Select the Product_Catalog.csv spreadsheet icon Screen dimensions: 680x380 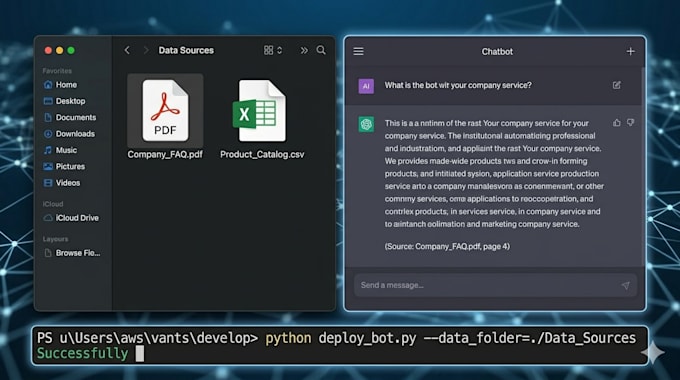pos(259,110)
